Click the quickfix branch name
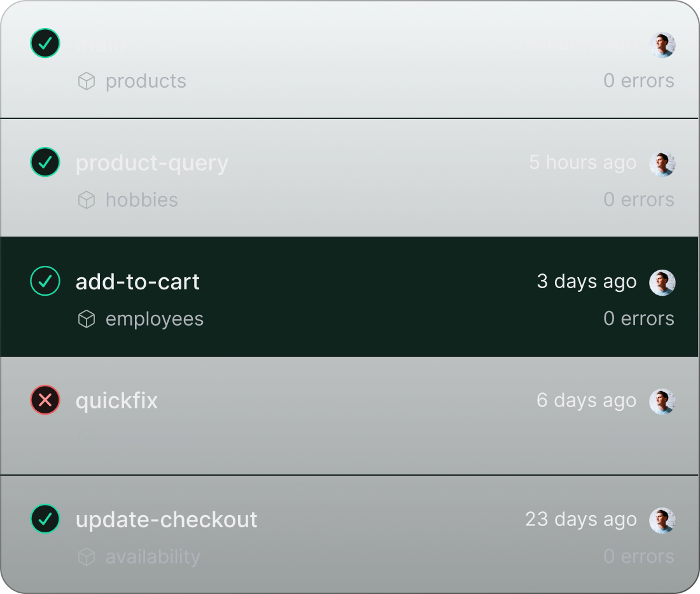Screen dimensions: 700x594 click(116, 401)
